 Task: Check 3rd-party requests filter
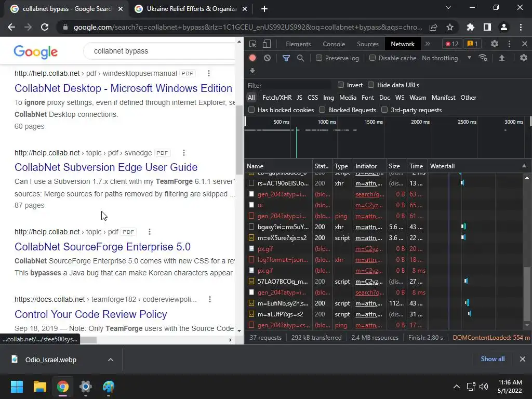pyautogui.click(x=384, y=110)
